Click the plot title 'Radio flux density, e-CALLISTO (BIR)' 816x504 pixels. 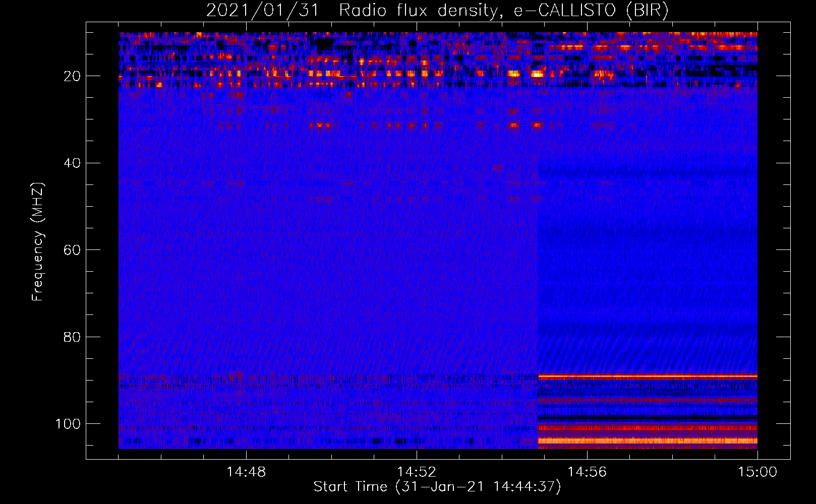(503, 10)
